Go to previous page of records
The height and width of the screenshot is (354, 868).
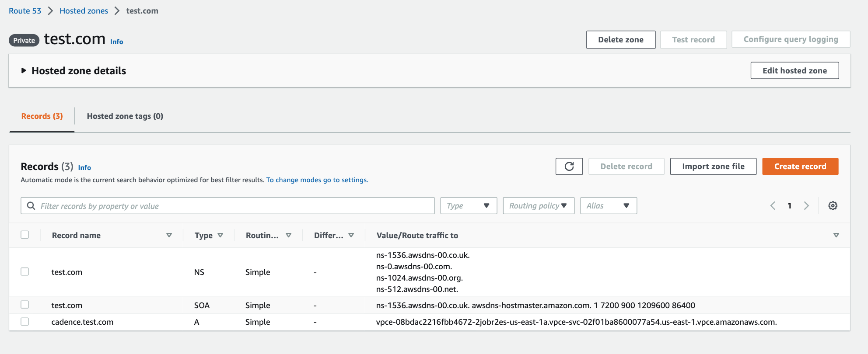pyautogui.click(x=773, y=206)
